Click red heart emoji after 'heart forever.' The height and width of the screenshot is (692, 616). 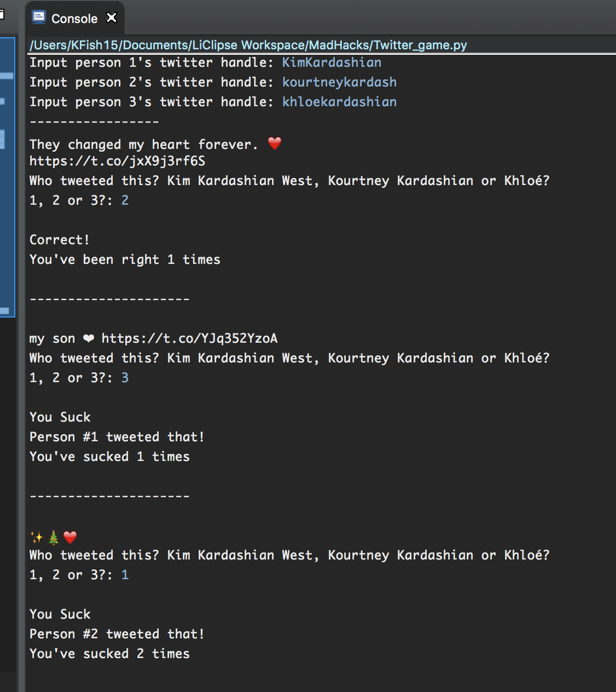click(275, 143)
